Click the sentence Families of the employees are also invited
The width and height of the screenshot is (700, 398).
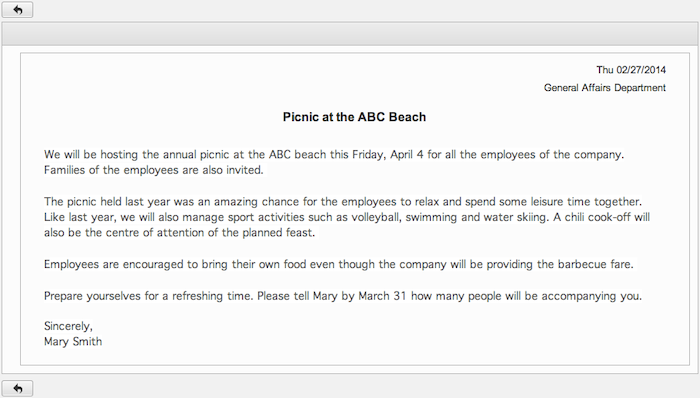(154, 170)
